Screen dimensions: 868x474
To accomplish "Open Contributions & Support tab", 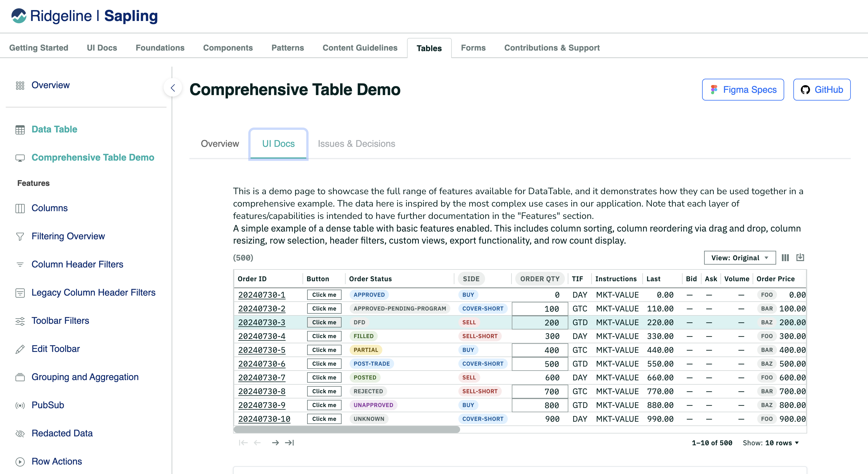I will point(552,48).
